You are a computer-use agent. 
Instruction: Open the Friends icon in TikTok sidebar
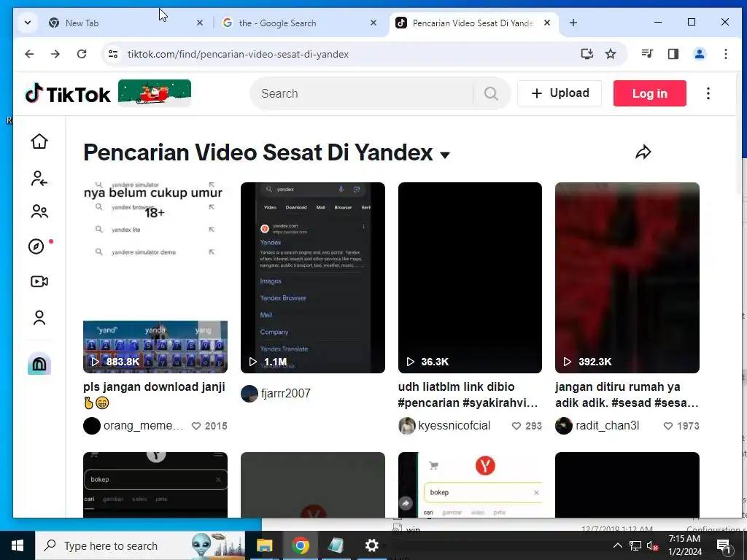pos(39,211)
